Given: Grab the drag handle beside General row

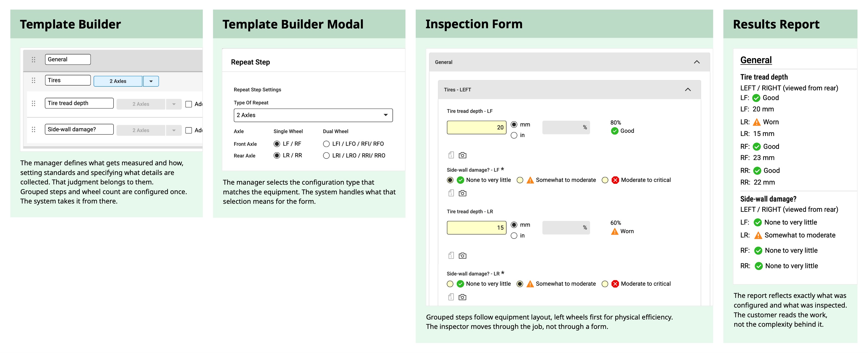Looking at the screenshot, I should coord(33,60).
